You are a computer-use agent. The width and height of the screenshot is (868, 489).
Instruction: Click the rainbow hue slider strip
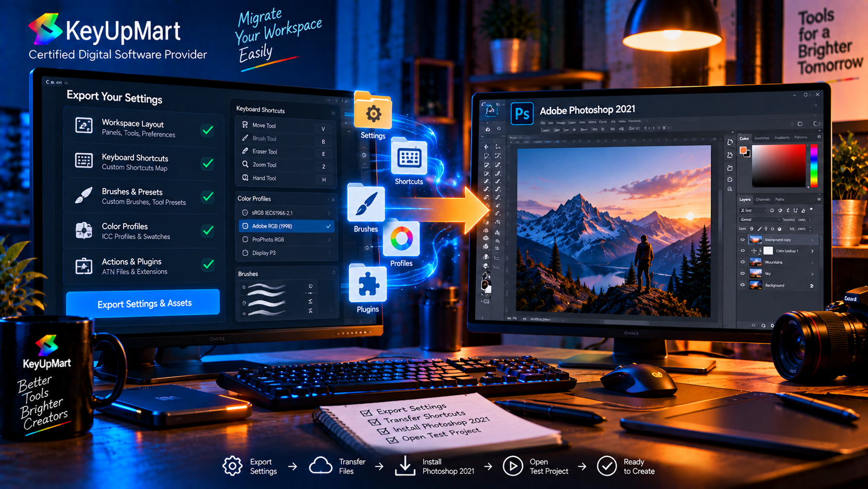coord(813,165)
